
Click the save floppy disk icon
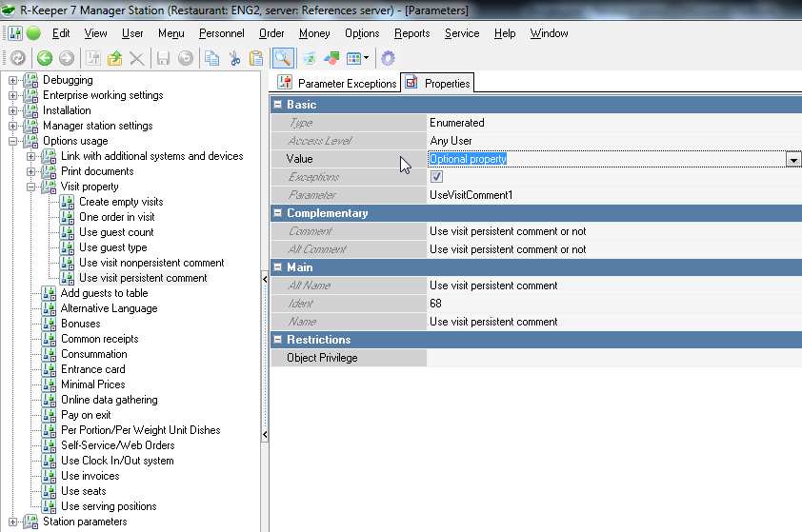(x=163, y=58)
